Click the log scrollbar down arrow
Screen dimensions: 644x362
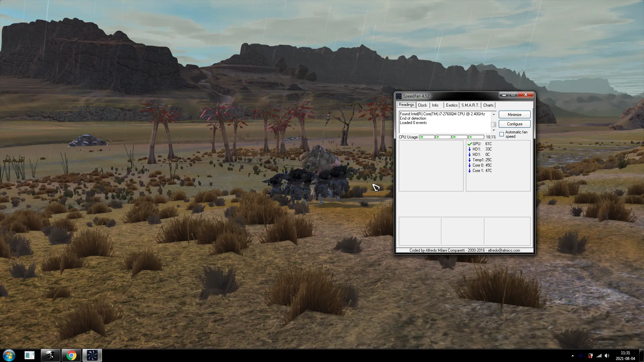point(494,130)
